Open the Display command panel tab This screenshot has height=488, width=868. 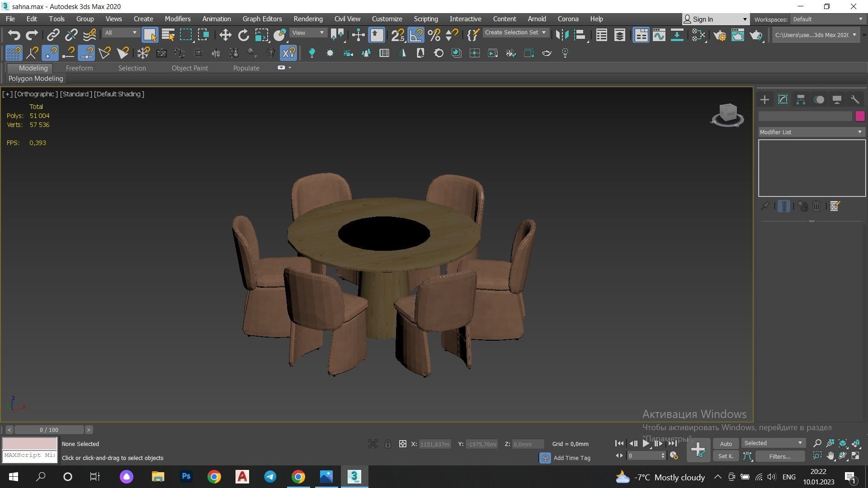pos(837,99)
